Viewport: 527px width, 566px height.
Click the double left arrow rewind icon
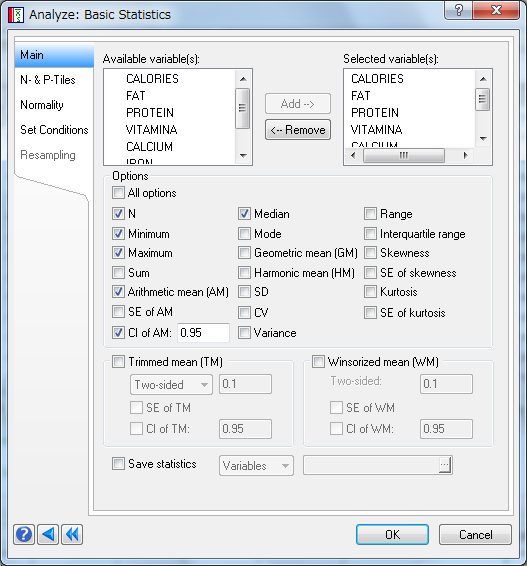click(72, 534)
